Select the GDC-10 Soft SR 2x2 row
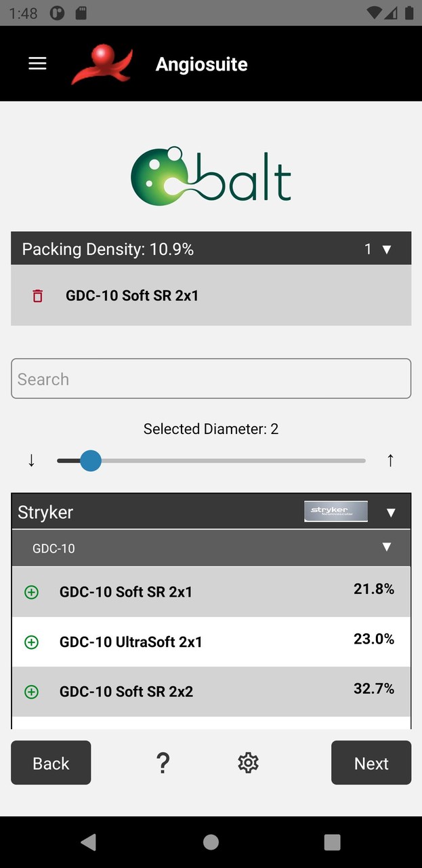This screenshot has height=868, width=422. pos(203,692)
